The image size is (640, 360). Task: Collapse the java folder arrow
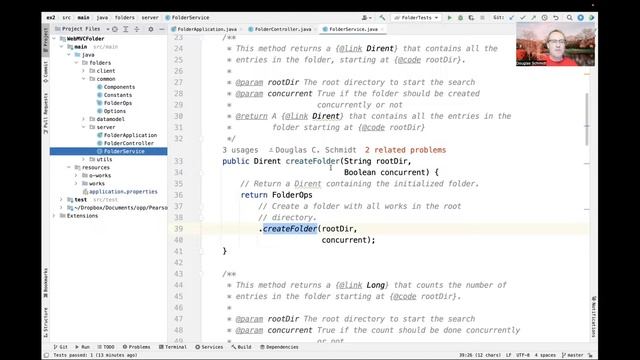tap(69, 55)
